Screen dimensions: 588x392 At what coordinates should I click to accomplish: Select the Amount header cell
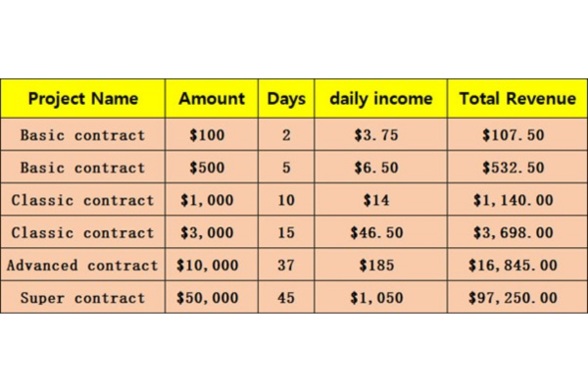click(x=212, y=99)
